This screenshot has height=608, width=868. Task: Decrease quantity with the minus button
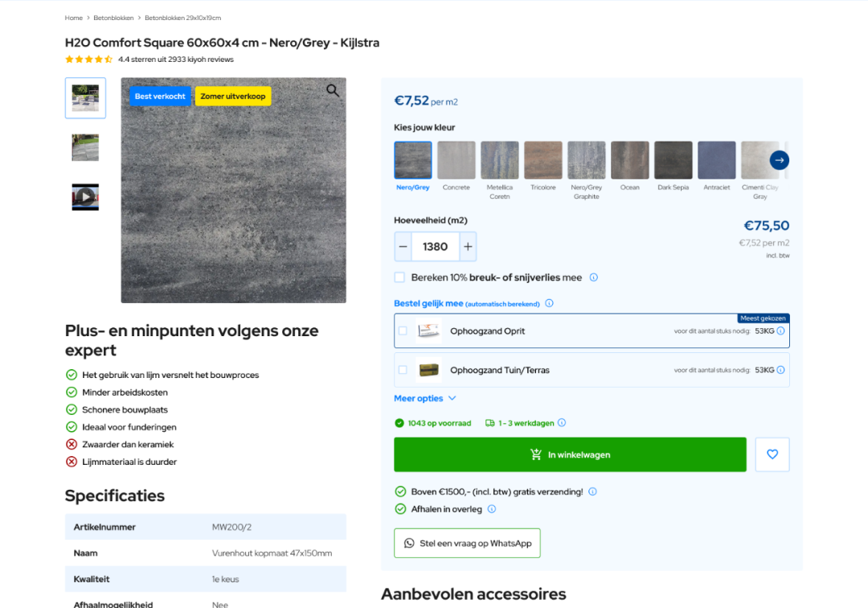pos(403,246)
